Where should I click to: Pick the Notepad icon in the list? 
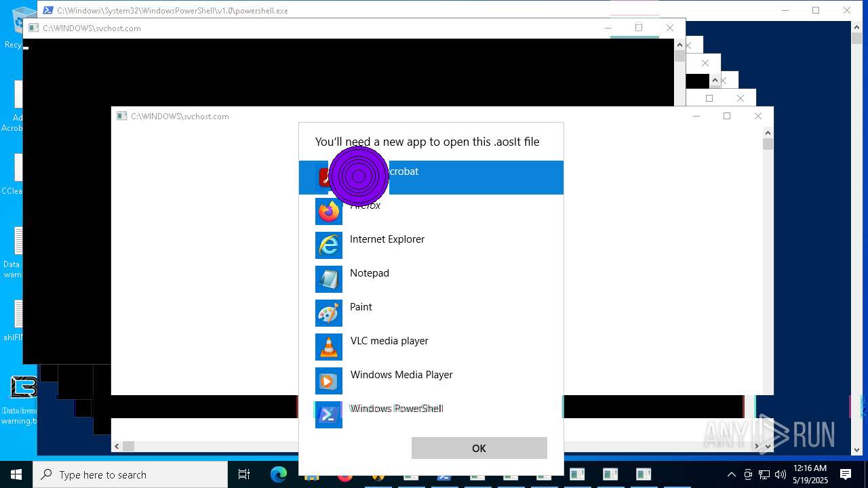(x=329, y=279)
